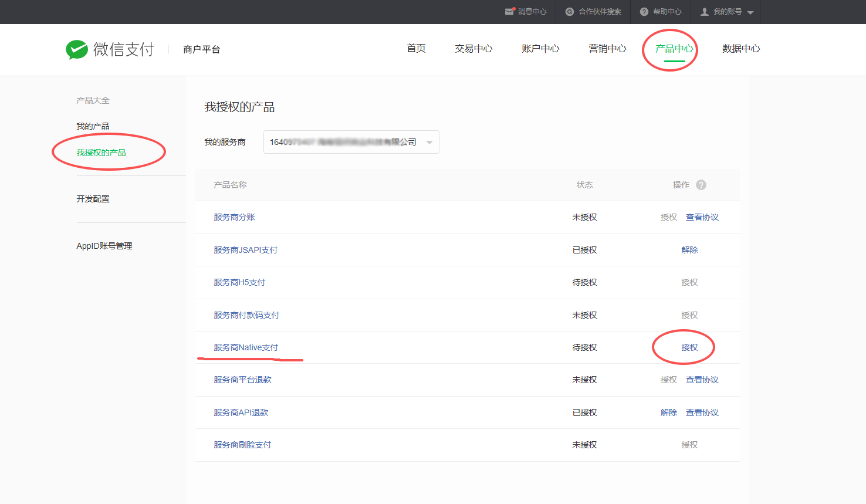This screenshot has width=866, height=504.
Task: Open the 服务商刷脸支付 product link
Action: pyautogui.click(x=242, y=445)
